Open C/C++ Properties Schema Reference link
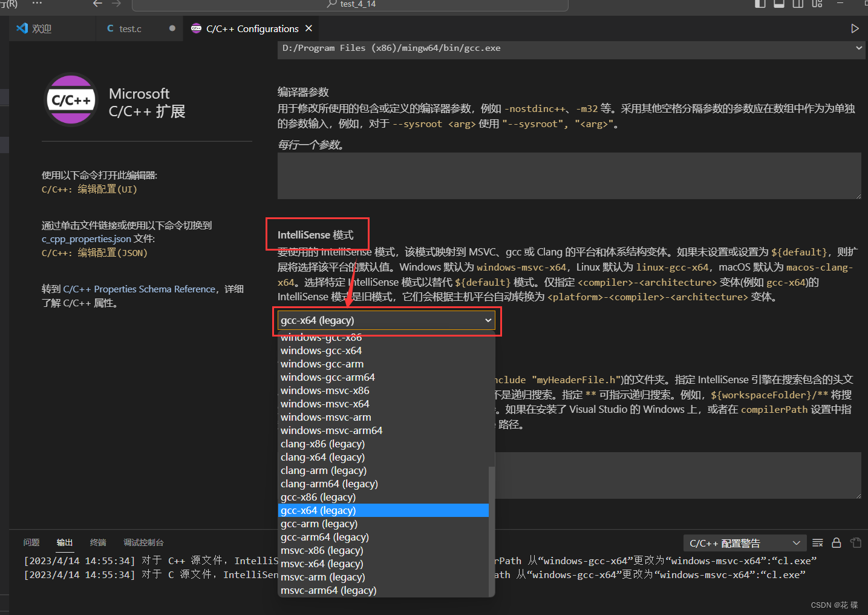868x615 pixels. pyautogui.click(x=139, y=289)
